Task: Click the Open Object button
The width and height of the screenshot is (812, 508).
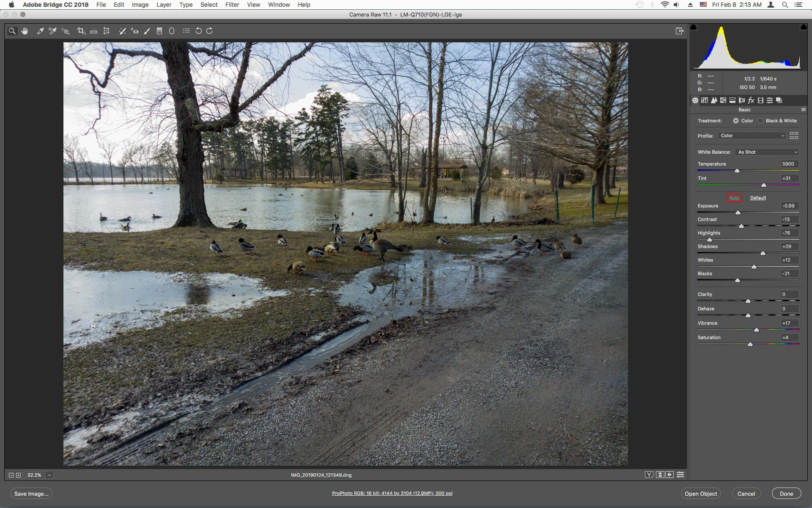Action: coord(700,494)
